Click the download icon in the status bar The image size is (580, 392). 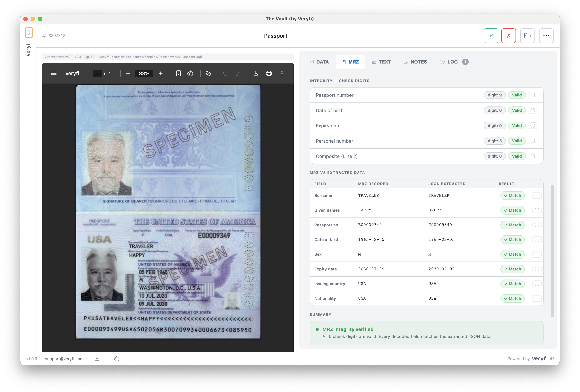(97, 359)
